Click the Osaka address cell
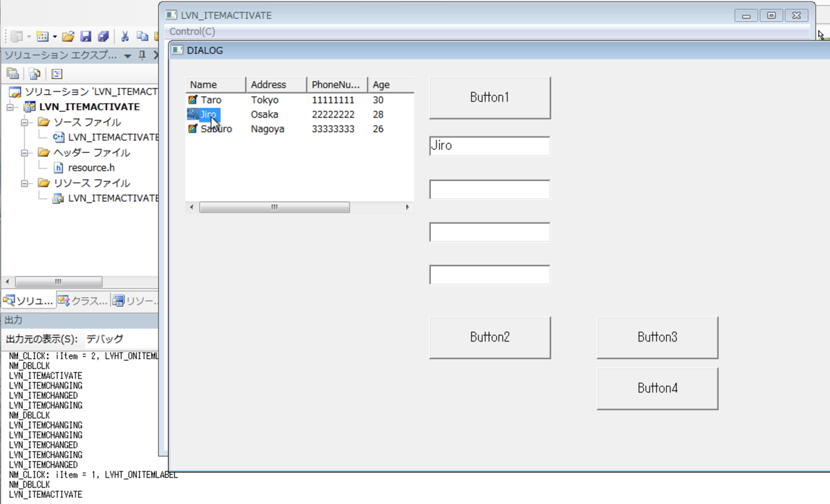The image size is (830, 504). 264,115
